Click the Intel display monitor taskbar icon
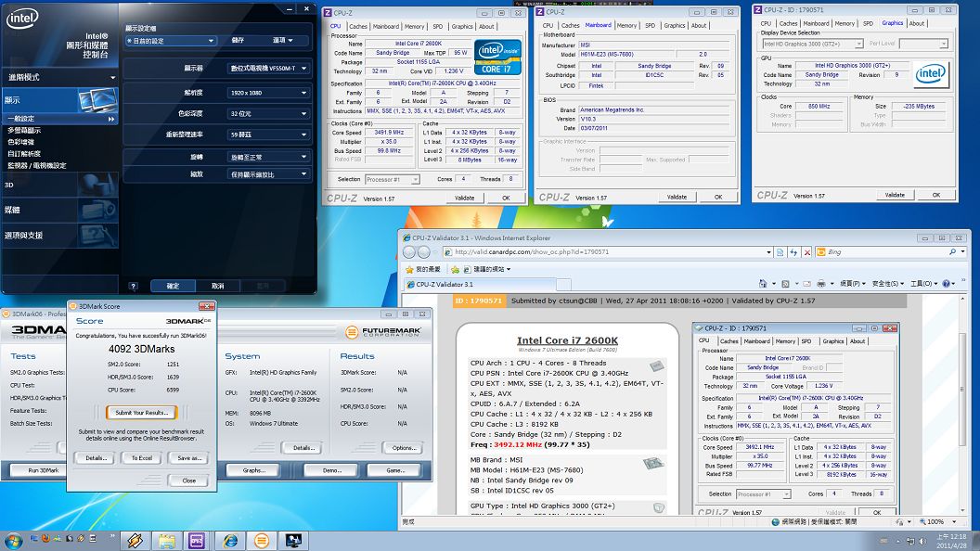 click(x=293, y=541)
